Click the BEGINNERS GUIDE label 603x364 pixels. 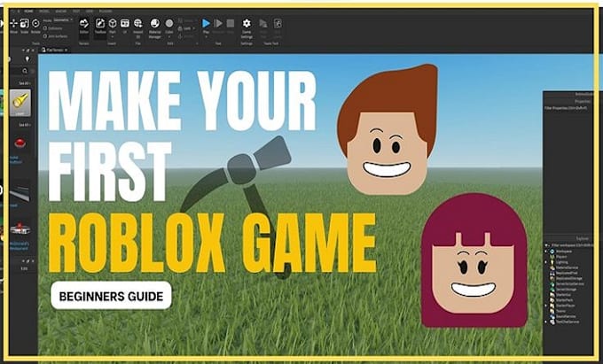(x=111, y=296)
